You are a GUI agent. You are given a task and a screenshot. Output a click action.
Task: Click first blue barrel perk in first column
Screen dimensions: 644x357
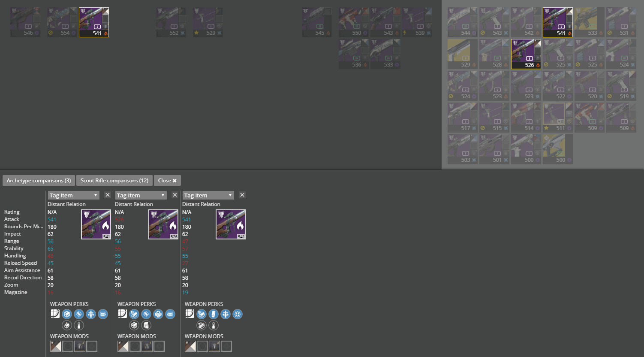coord(67,314)
